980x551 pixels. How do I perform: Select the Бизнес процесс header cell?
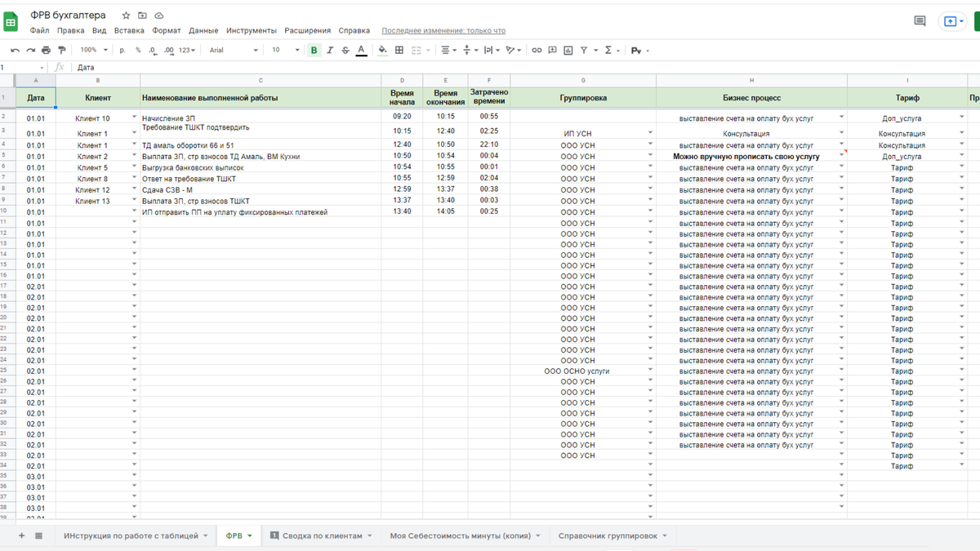click(751, 98)
